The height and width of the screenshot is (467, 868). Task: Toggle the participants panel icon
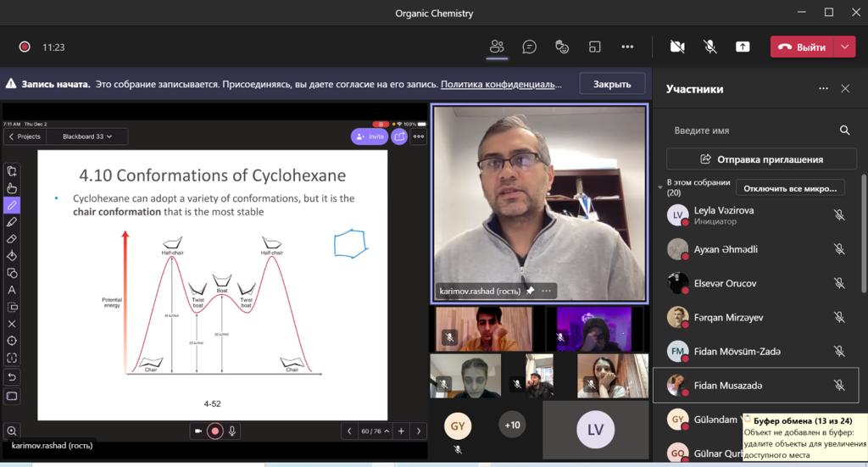tap(497, 47)
